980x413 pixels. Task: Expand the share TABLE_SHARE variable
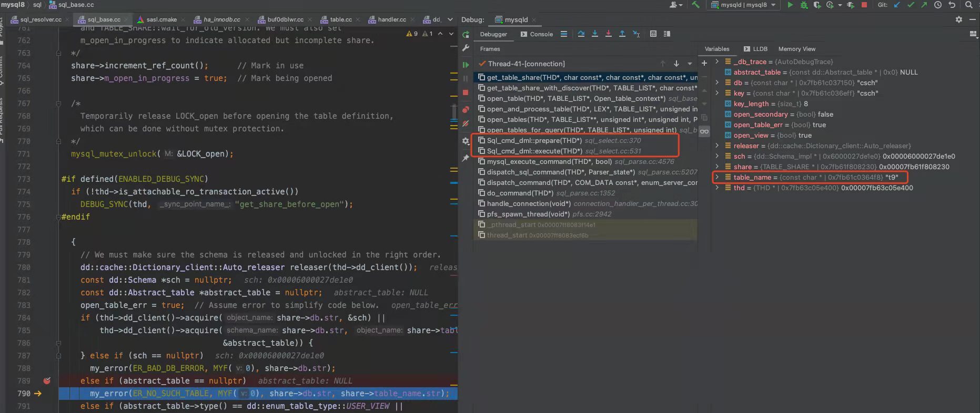(716, 167)
